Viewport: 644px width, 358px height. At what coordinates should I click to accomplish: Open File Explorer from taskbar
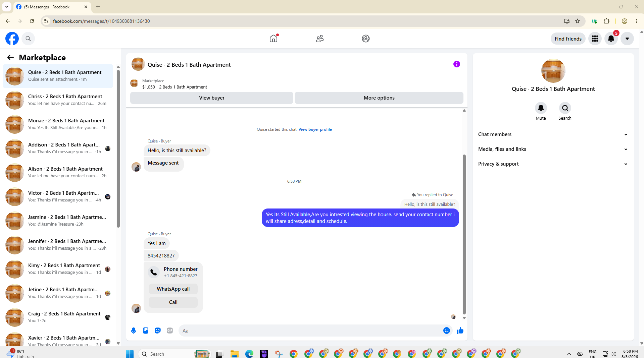click(234, 354)
